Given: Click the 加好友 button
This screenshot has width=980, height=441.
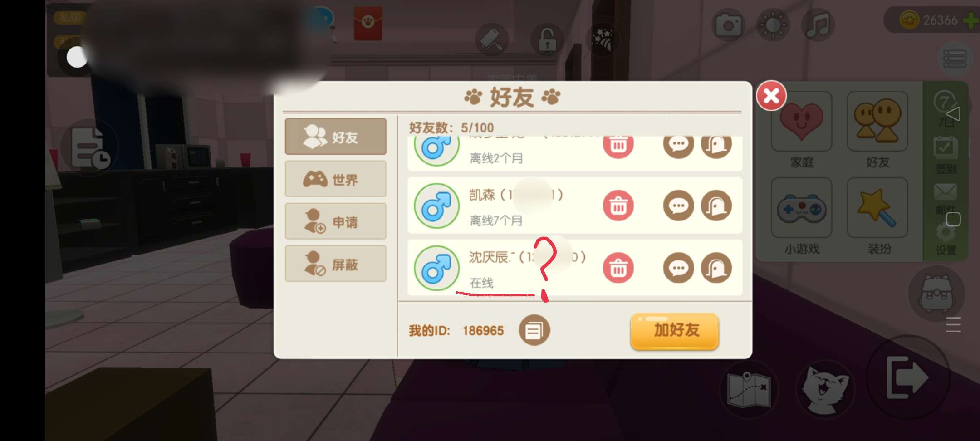Looking at the screenshot, I should tap(675, 331).
